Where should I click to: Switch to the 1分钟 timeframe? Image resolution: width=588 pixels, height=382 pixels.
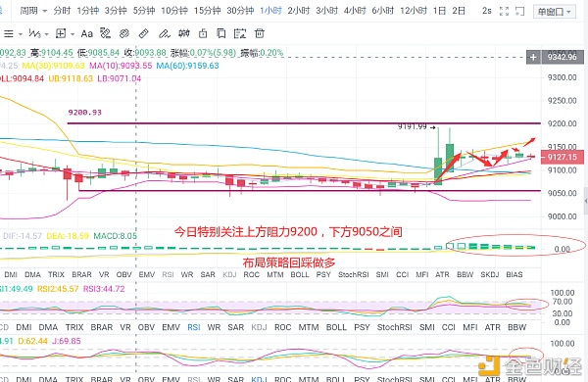[x=88, y=11]
